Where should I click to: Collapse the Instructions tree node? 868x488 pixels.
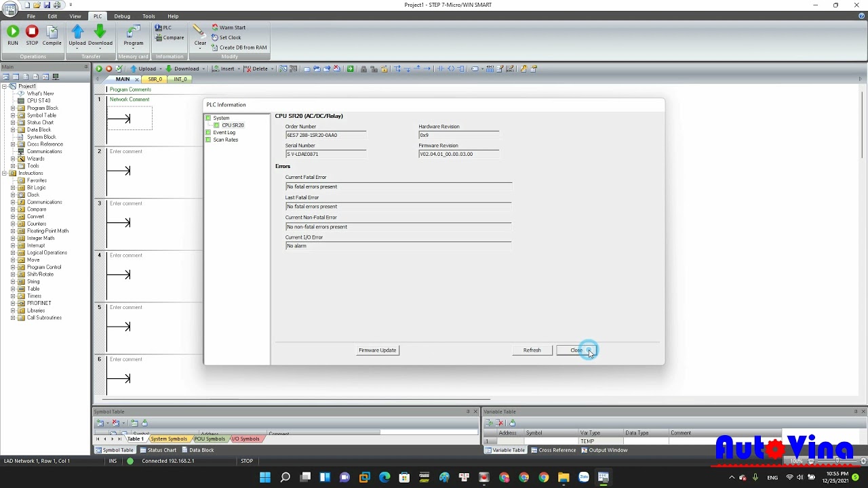[5, 173]
